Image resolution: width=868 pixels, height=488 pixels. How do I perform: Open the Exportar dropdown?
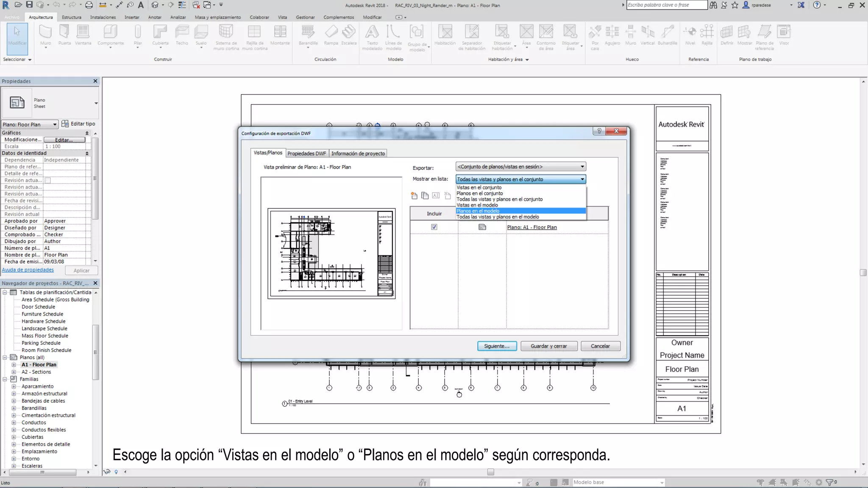click(x=582, y=166)
